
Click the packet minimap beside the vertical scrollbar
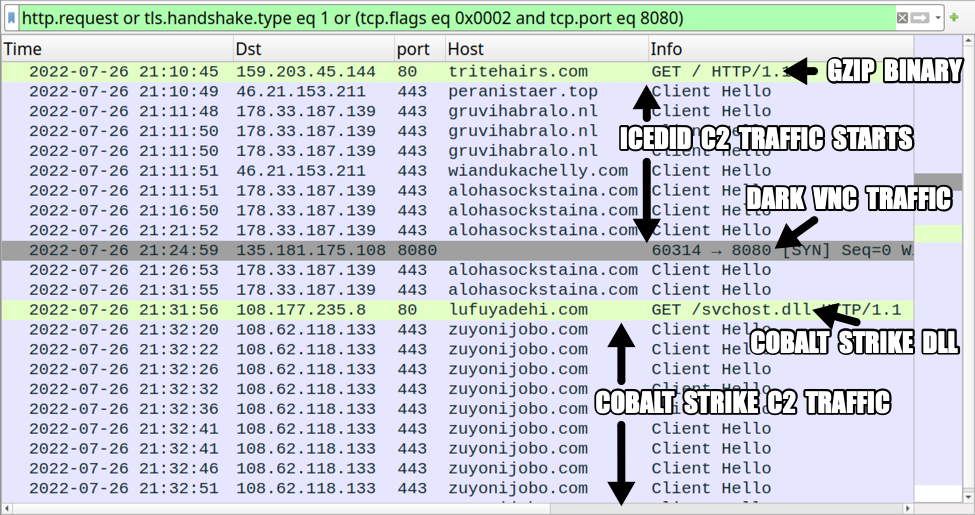(x=938, y=269)
